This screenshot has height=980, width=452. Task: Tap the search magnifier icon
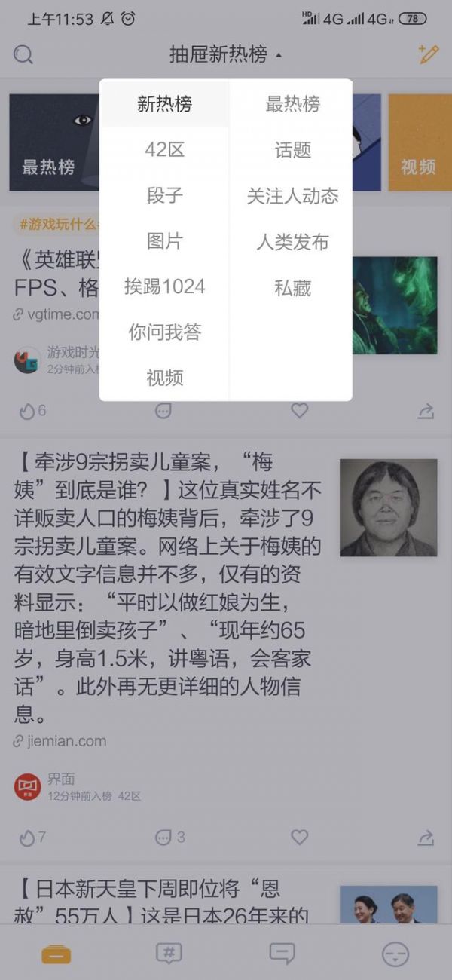23,54
